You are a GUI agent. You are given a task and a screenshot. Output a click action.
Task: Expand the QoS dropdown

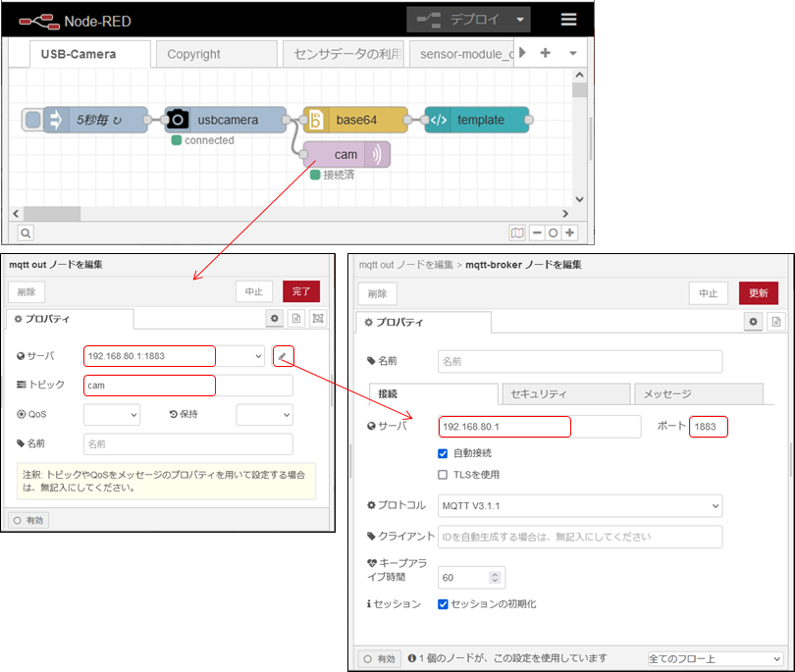tap(112, 415)
